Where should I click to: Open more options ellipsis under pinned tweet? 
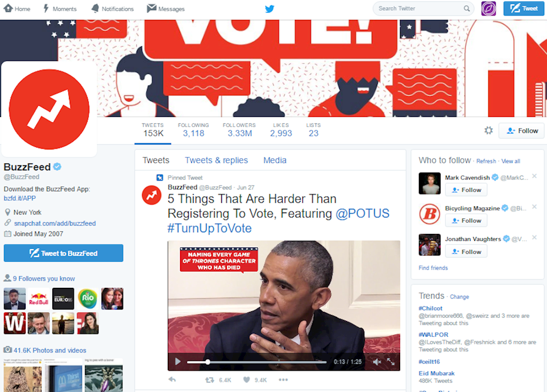point(283,380)
